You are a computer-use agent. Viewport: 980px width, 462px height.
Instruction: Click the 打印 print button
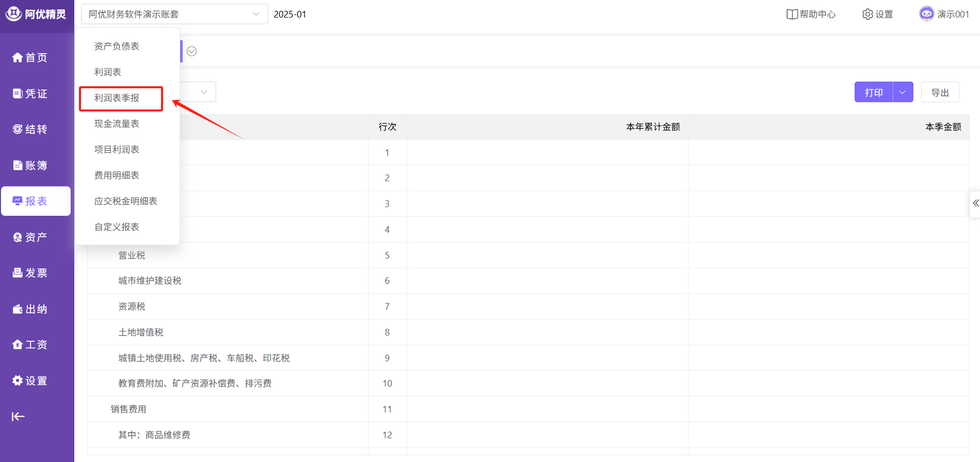pyautogui.click(x=873, y=92)
